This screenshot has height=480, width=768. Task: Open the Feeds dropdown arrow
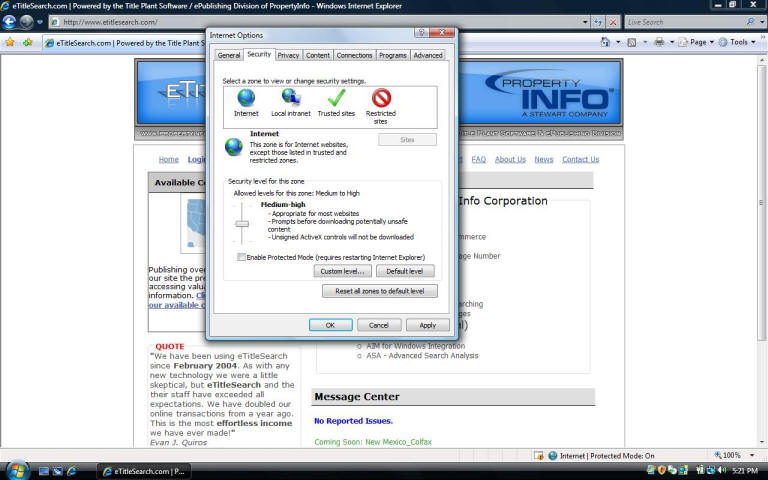pos(645,43)
